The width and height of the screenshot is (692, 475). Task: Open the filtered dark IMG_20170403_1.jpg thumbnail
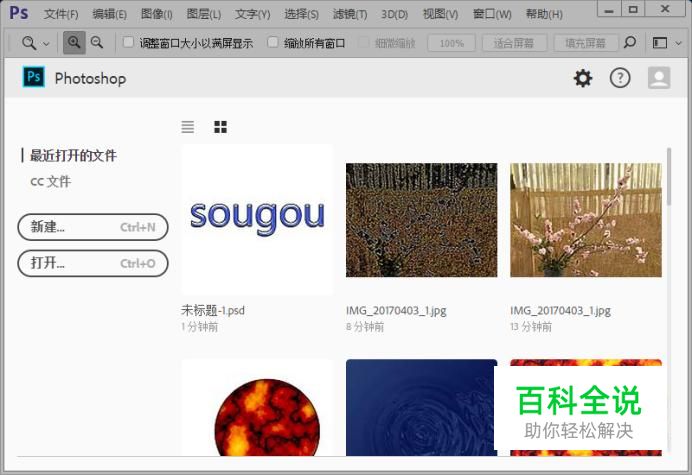(421, 220)
